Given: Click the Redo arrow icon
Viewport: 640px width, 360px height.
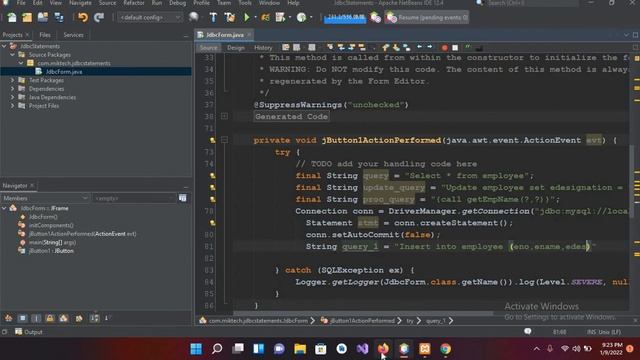Looking at the screenshot, I should click(99, 17).
